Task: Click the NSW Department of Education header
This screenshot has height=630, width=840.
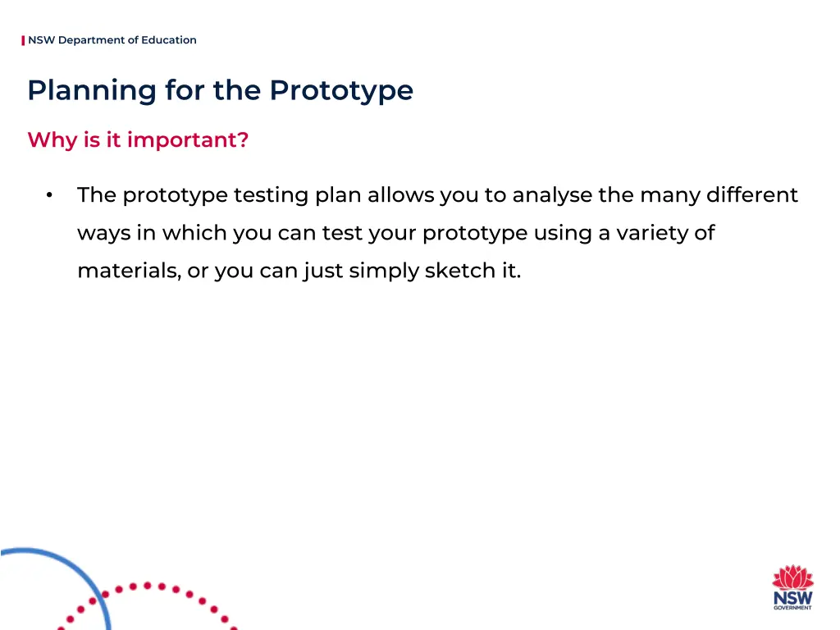Action: [112, 40]
